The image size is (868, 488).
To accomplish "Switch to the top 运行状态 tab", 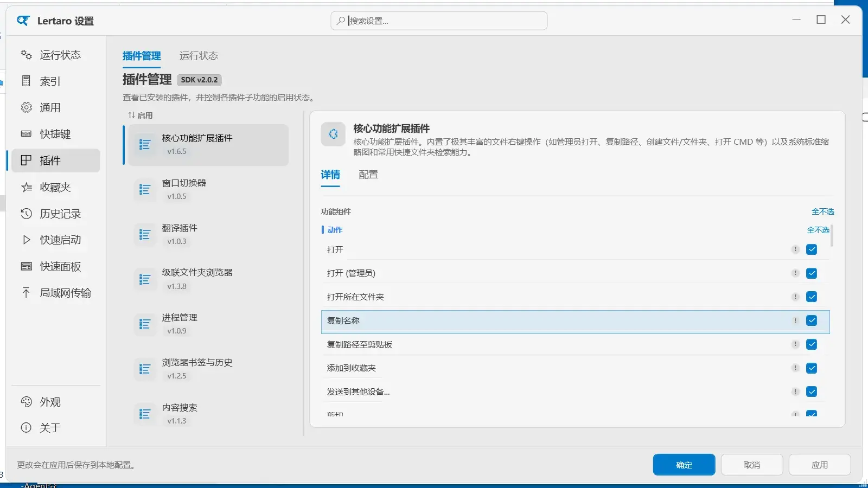I will [199, 56].
